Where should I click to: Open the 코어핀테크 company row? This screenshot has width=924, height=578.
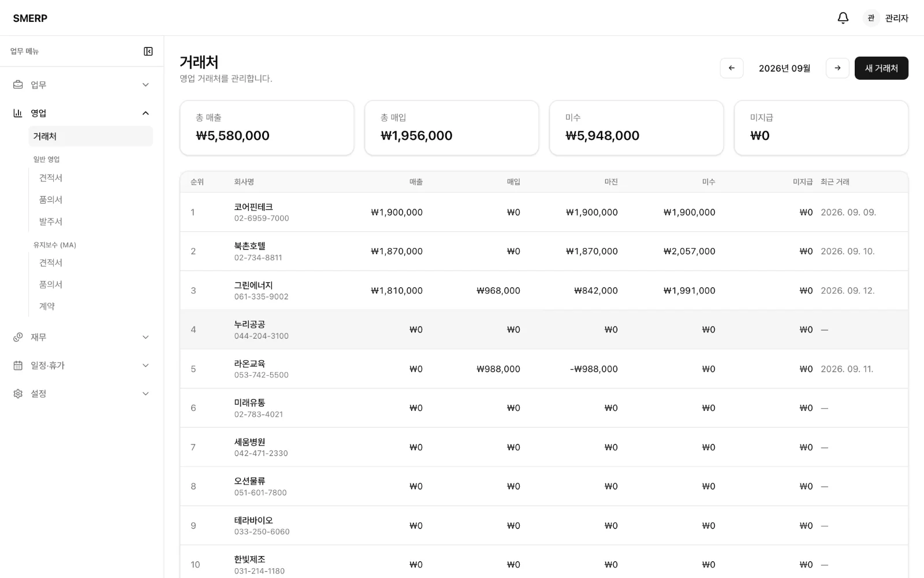tap(544, 212)
